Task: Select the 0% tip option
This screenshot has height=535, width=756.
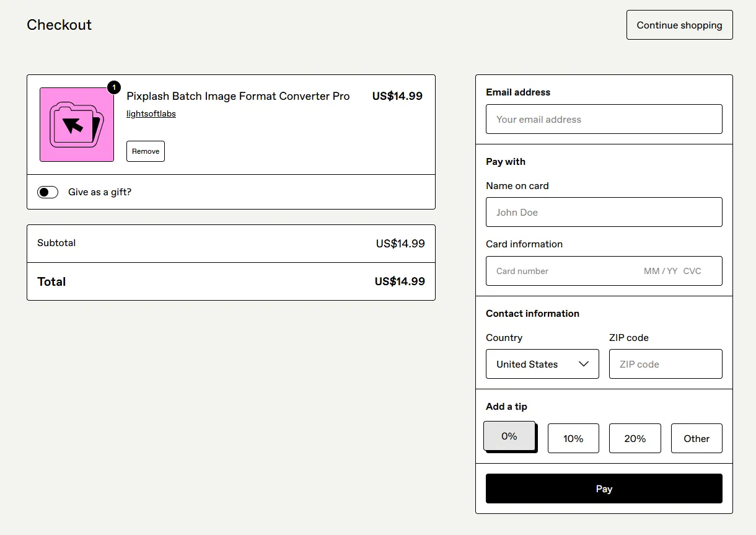Action: (x=509, y=436)
